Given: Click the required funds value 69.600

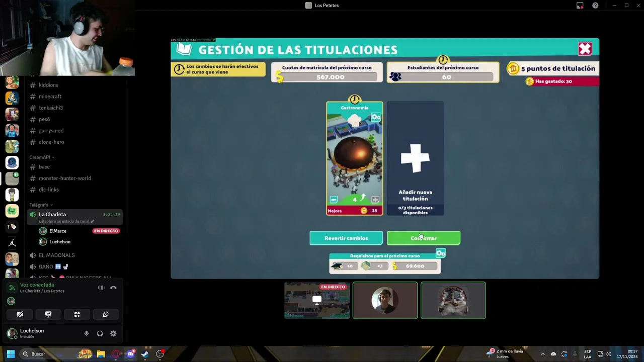Looking at the screenshot, I should pos(415,266).
